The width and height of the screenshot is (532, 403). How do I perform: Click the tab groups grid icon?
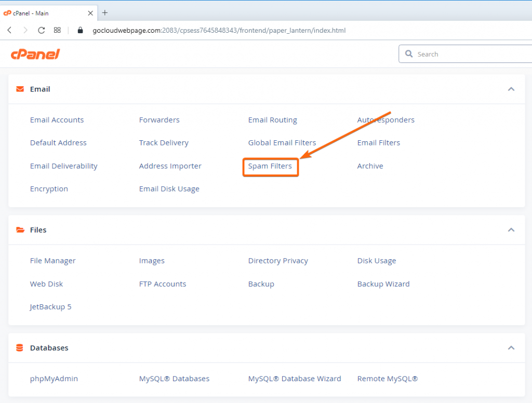(x=57, y=30)
